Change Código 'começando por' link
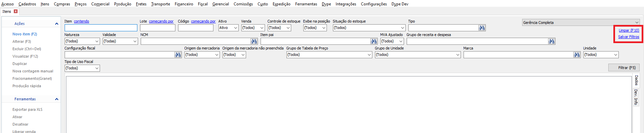This screenshot has height=133, width=644. click(x=203, y=21)
